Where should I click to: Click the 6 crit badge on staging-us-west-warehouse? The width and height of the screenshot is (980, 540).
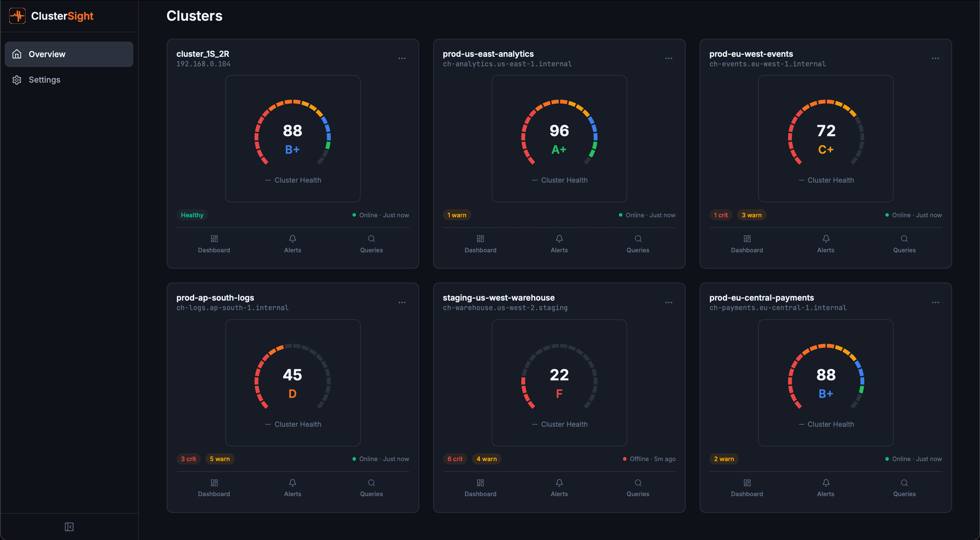[x=455, y=459]
